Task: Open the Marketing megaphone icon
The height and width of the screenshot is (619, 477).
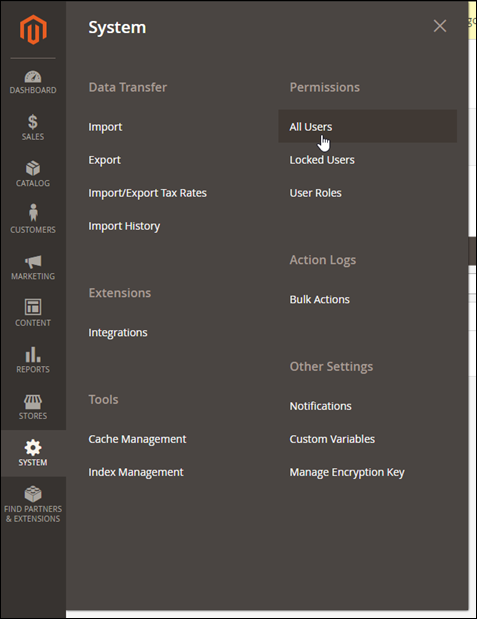Action: [33, 262]
